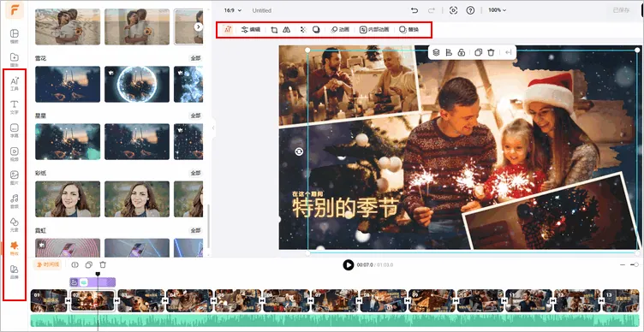The height and width of the screenshot is (332, 644).
Task: Click the 已保存 saved status text
Action: tap(621, 10)
